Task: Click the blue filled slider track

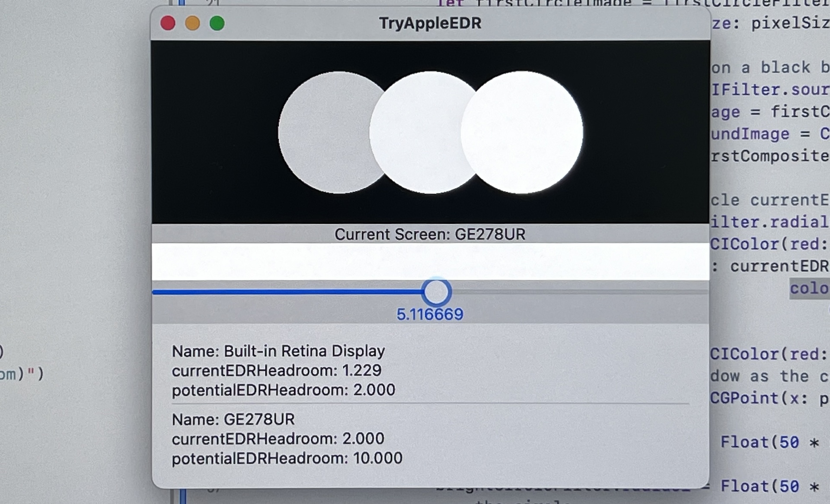Action: [287, 292]
